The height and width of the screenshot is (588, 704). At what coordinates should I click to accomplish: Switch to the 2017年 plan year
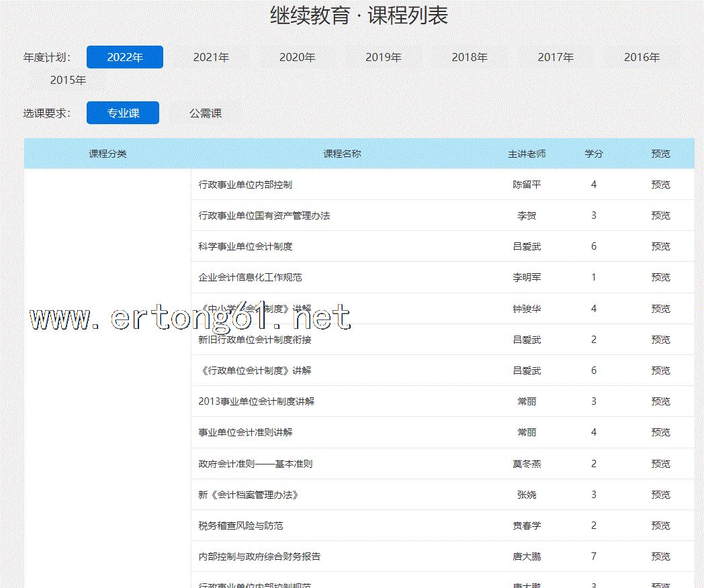pos(555,57)
